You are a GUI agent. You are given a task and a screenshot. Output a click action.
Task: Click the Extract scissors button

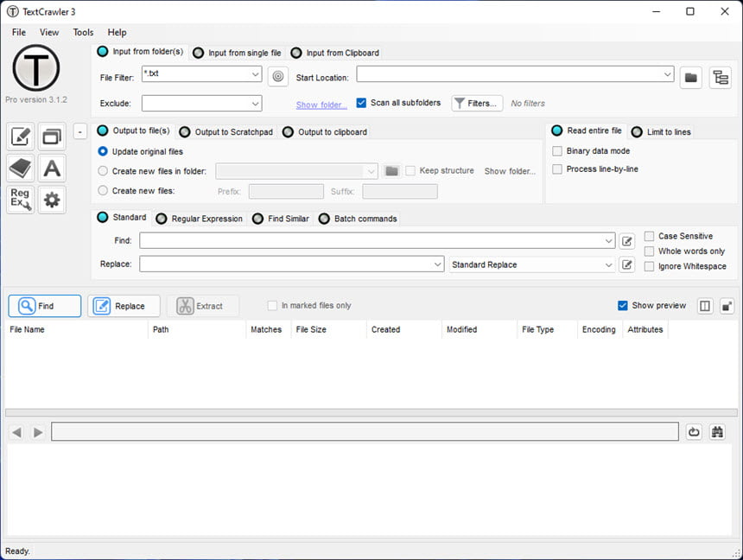[202, 306]
